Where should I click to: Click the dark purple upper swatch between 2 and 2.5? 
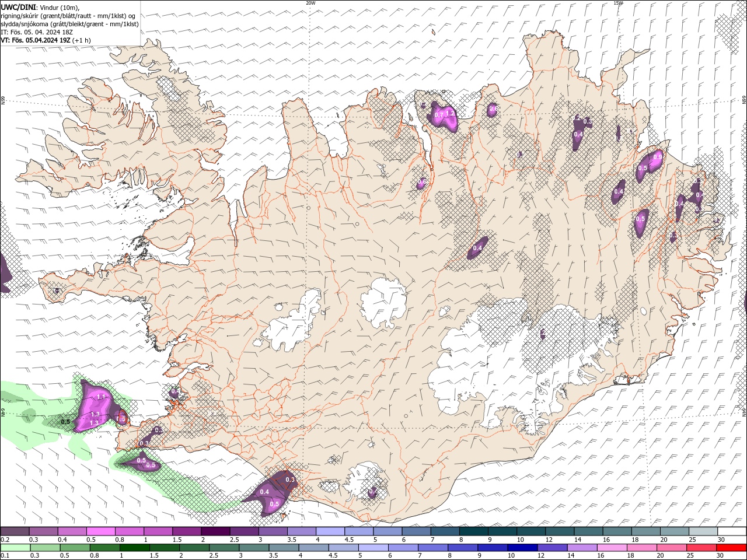click(215, 531)
